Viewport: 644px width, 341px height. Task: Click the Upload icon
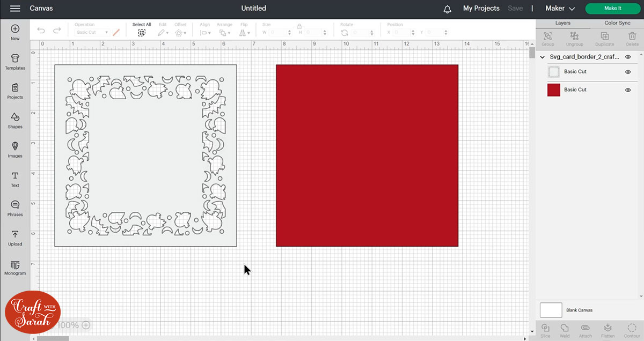[x=15, y=238]
